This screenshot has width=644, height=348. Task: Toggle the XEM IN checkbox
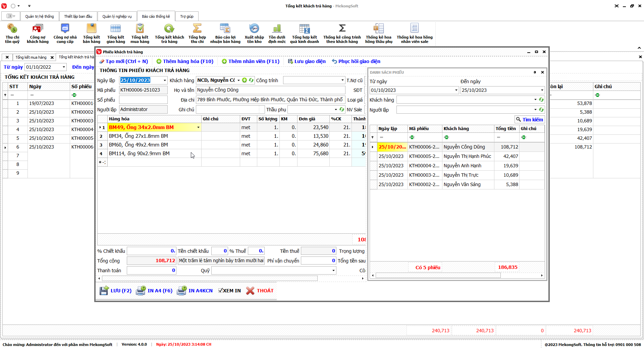tap(220, 291)
